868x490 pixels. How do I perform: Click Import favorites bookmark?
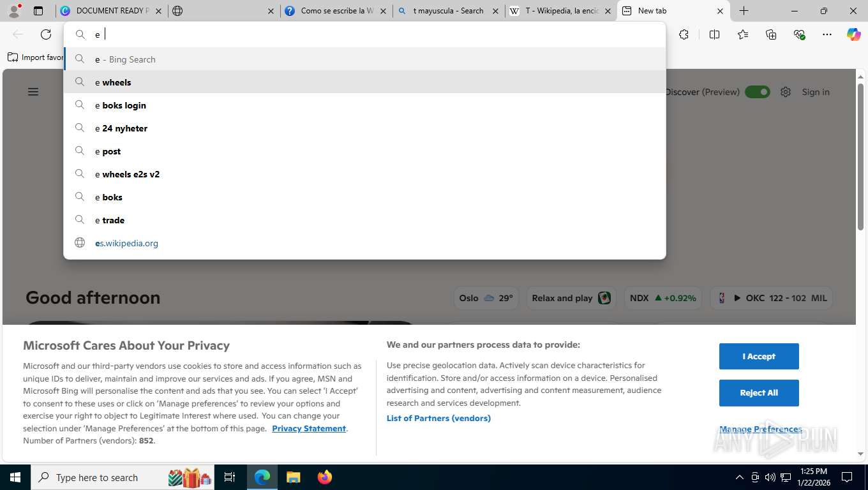click(x=36, y=57)
